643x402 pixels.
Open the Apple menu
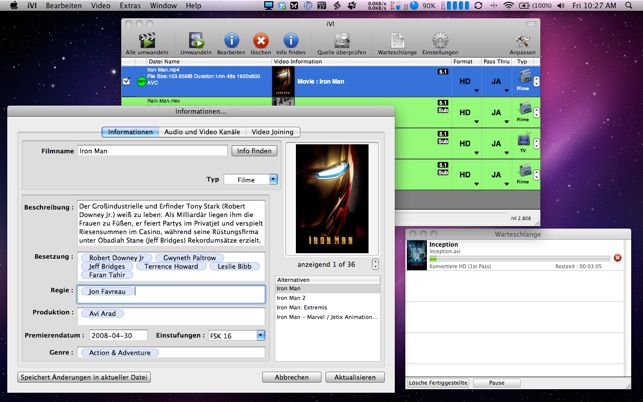[14, 5]
